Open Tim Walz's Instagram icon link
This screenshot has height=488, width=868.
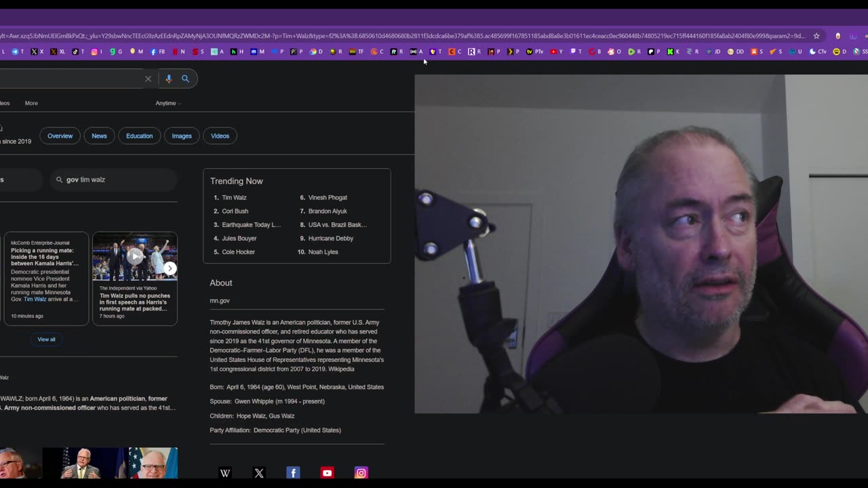(361, 473)
